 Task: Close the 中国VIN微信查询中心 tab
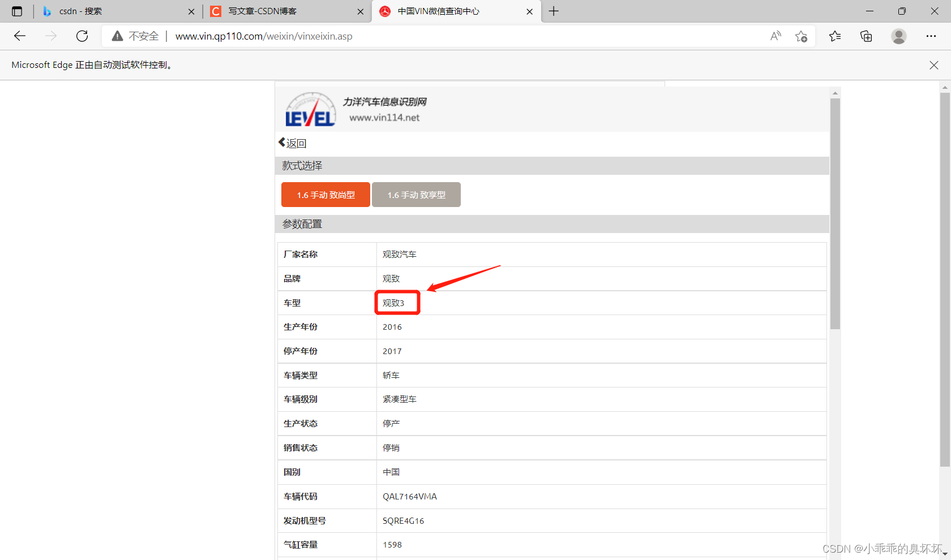(530, 11)
